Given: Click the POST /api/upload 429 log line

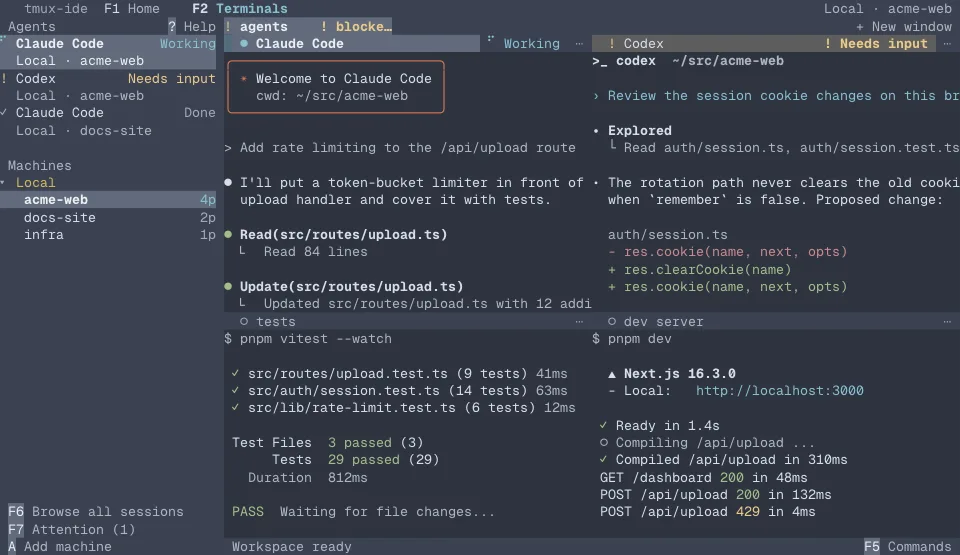Looking at the screenshot, I should click(707, 512).
